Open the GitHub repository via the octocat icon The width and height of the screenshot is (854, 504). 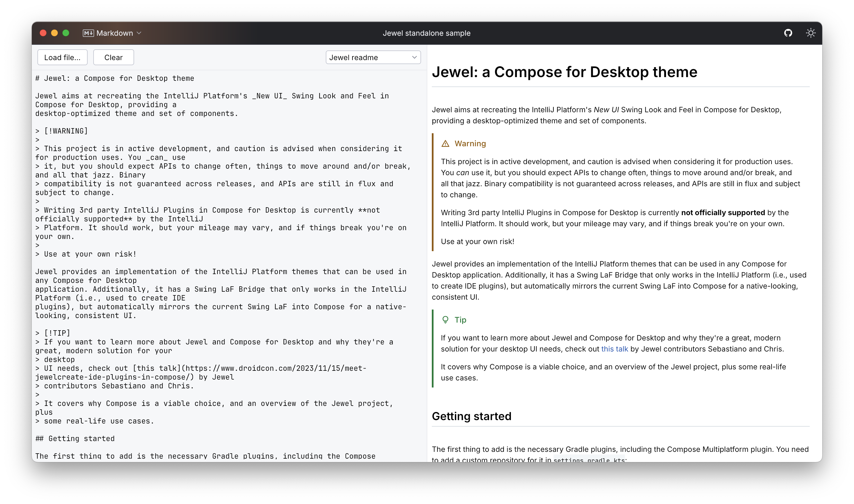point(789,33)
